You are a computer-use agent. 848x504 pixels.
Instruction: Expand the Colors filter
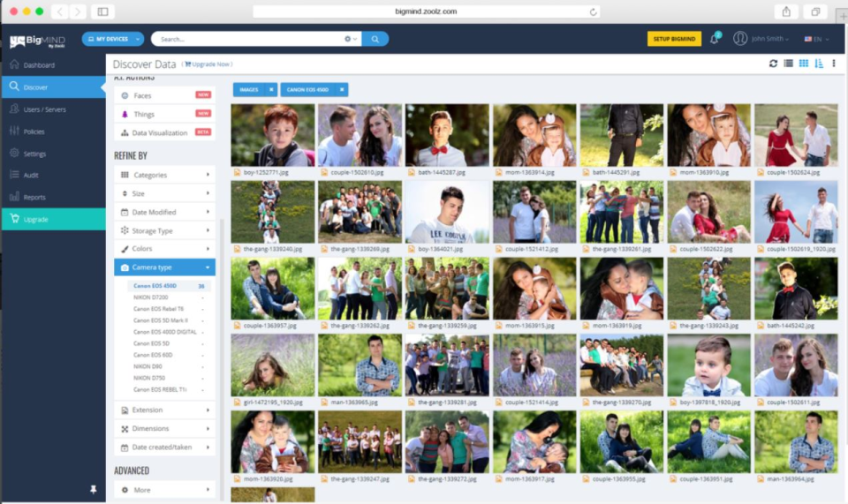164,249
